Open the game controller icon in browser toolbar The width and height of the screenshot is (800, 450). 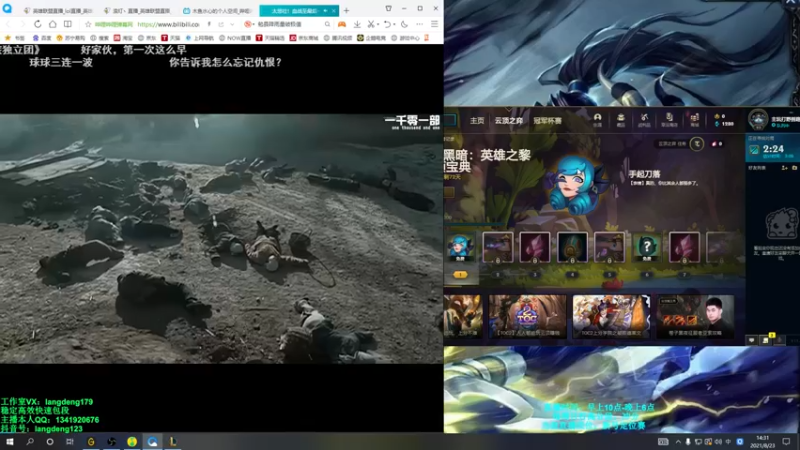[x=342, y=24]
